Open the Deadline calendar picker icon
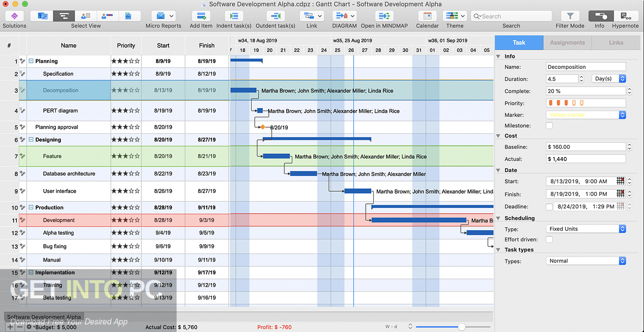This screenshot has height=332, width=644. pyautogui.click(x=620, y=206)
